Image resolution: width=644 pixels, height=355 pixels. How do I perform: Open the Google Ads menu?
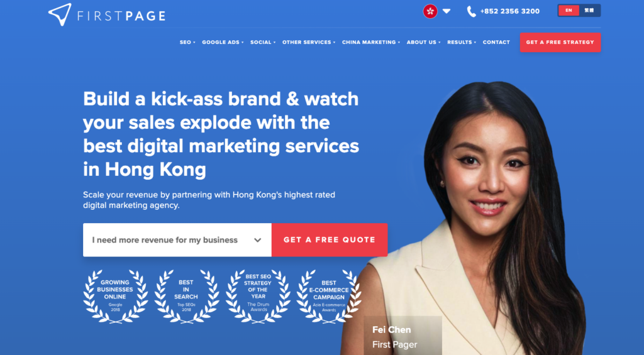coord(223,42)
